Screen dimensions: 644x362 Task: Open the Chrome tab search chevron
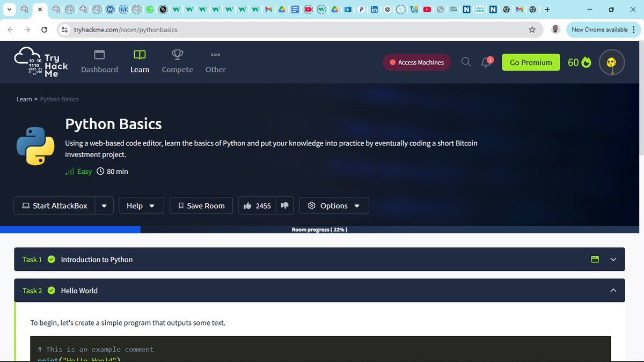tap(9, 9)
